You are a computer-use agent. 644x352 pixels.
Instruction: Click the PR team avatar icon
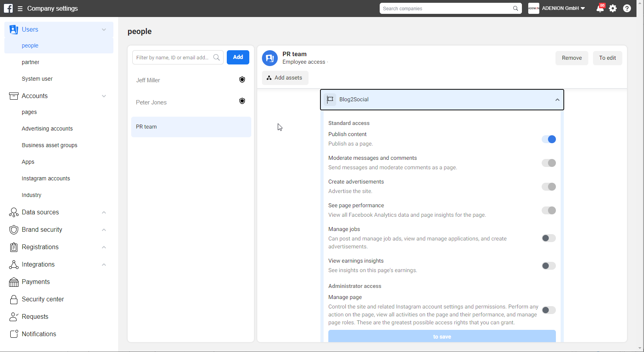coord(270,58)
